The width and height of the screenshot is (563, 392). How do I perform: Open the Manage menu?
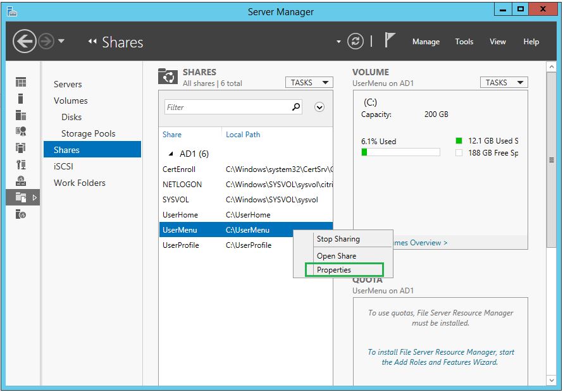[426, 42]
